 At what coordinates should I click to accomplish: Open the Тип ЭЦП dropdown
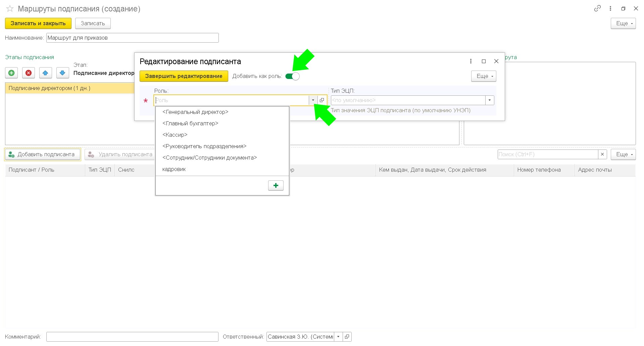(x=490, y=100)
